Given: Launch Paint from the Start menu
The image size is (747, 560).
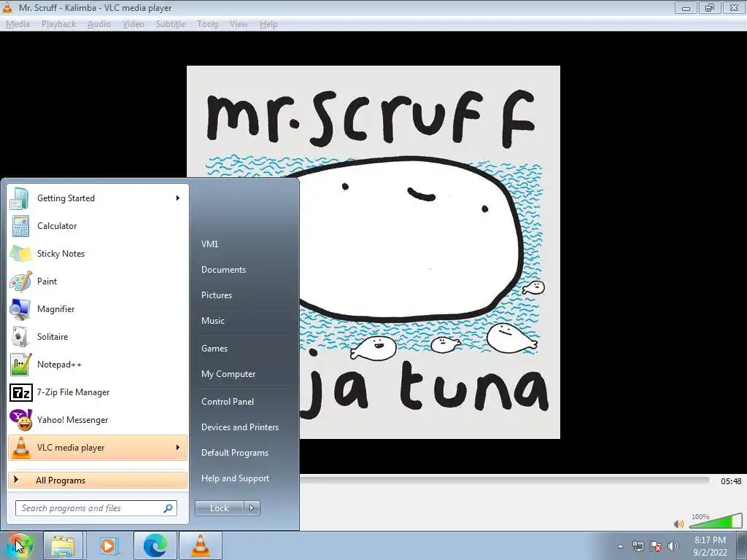Looking at the screenshot, I should click(x=98, y=281).
